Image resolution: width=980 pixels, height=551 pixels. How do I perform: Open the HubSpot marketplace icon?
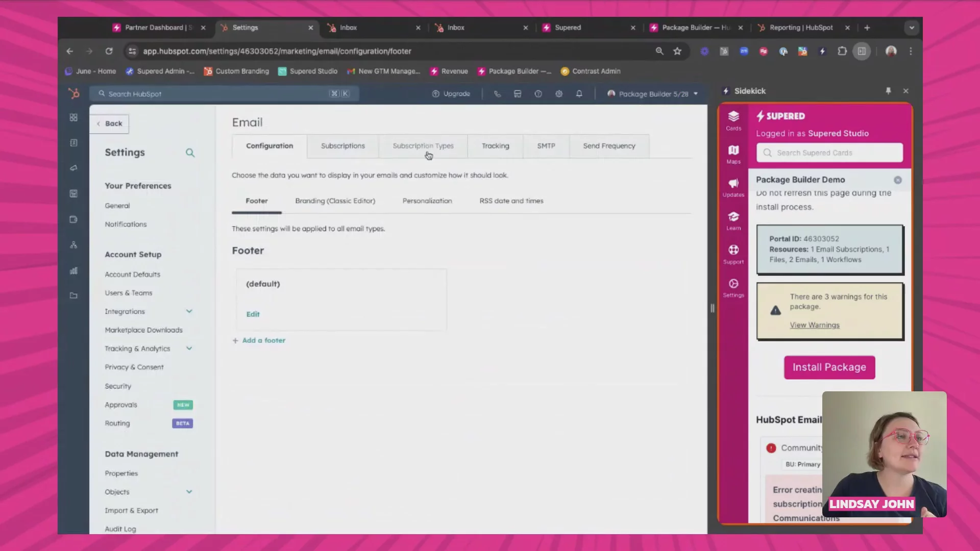[x=518, y=94]
